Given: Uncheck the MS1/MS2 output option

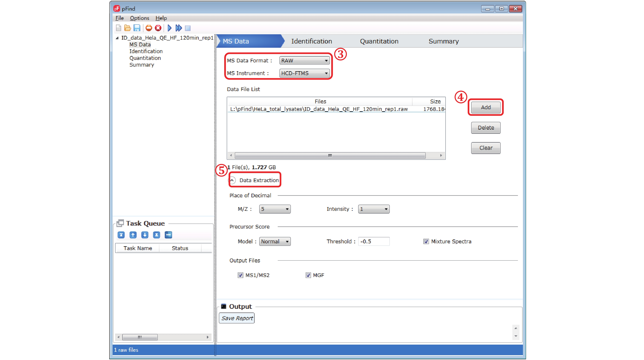Looking at the screenshot, I should [240, 275].
